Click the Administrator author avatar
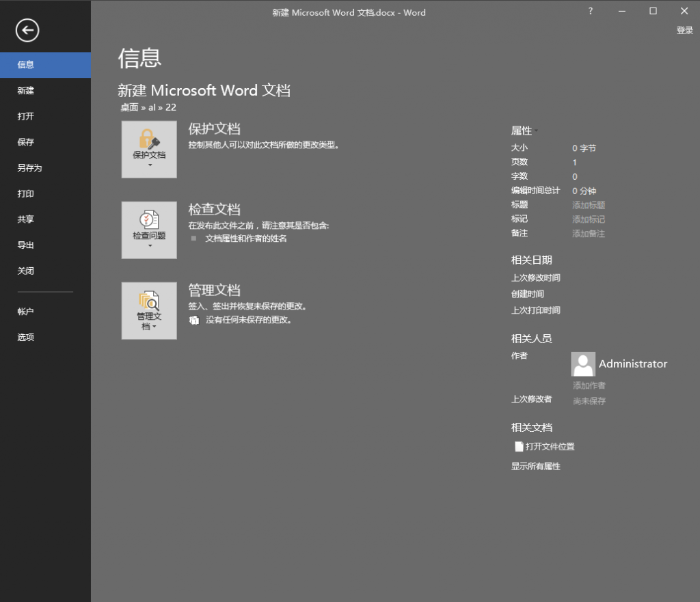Viewport: 700px width, 602px height. (583, 364)
